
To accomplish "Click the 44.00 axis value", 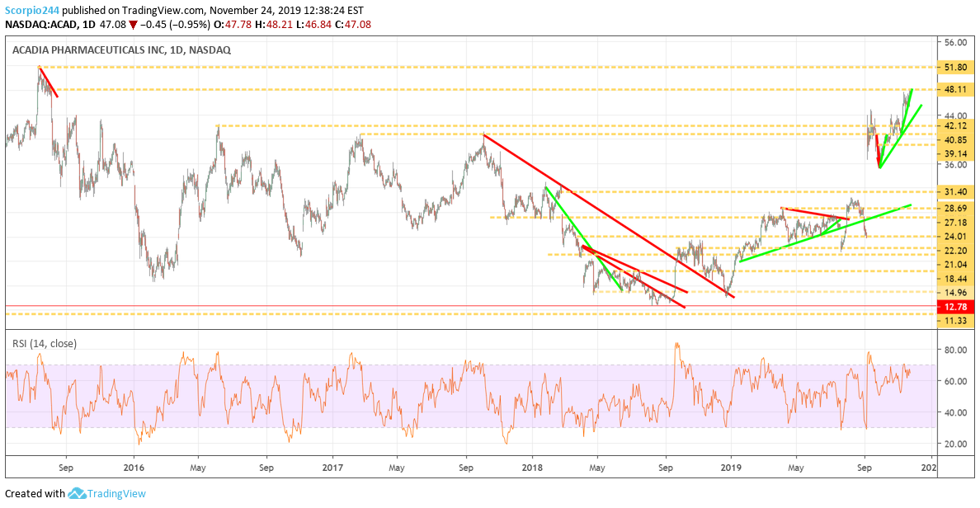I will (x=955, y=115).
